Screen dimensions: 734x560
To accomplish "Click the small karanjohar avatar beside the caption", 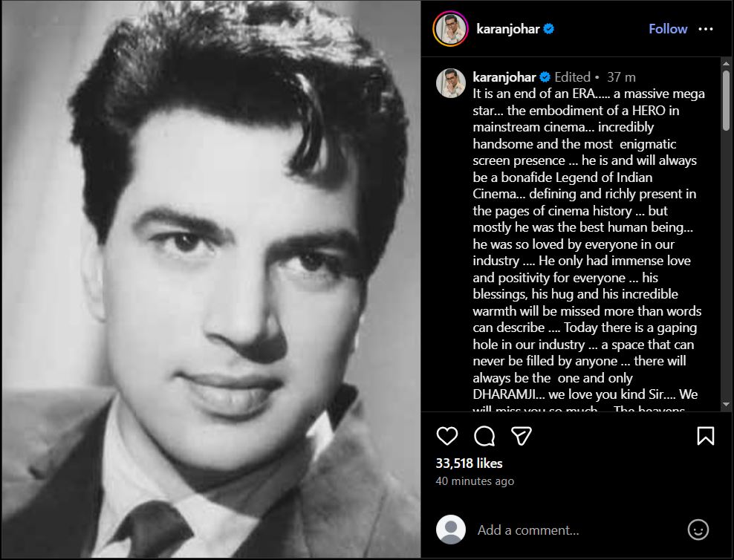I will point(451,83).
